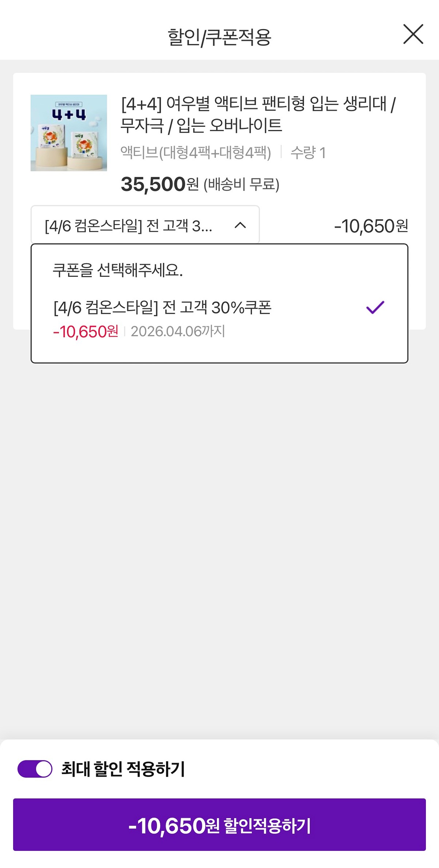
Task: Choose the 전 고객 30%쿠폰 option
Action: 162,307
